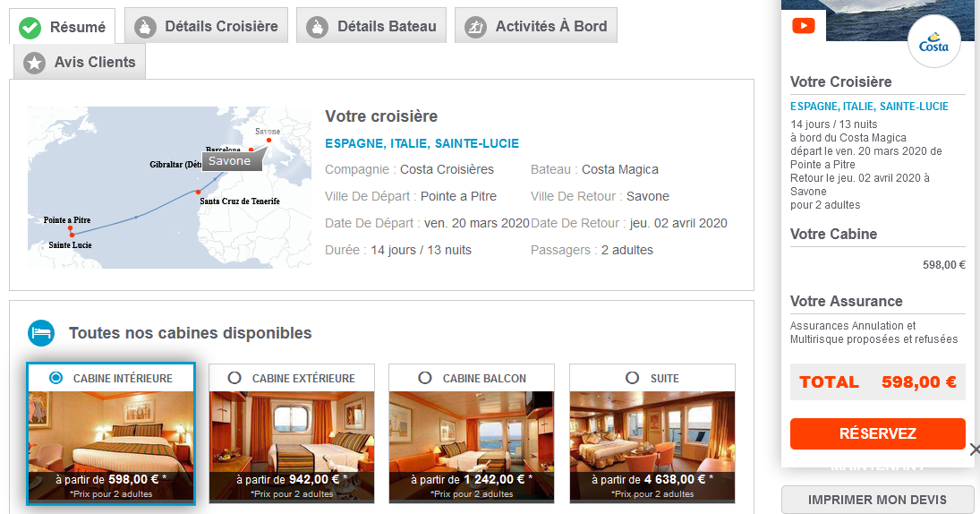Click the Ville De Retour Savone value
Image resolution: width=980 pixels, height=514 pixels.
(647, 196)
